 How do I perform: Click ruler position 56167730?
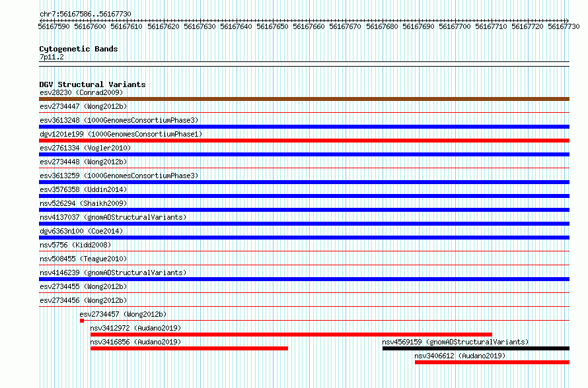[564, 26]
